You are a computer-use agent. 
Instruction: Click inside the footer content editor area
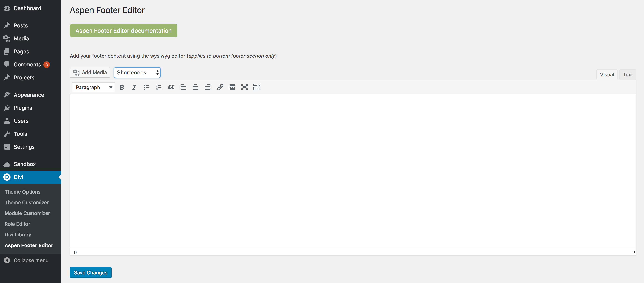[x=353, y=171]
